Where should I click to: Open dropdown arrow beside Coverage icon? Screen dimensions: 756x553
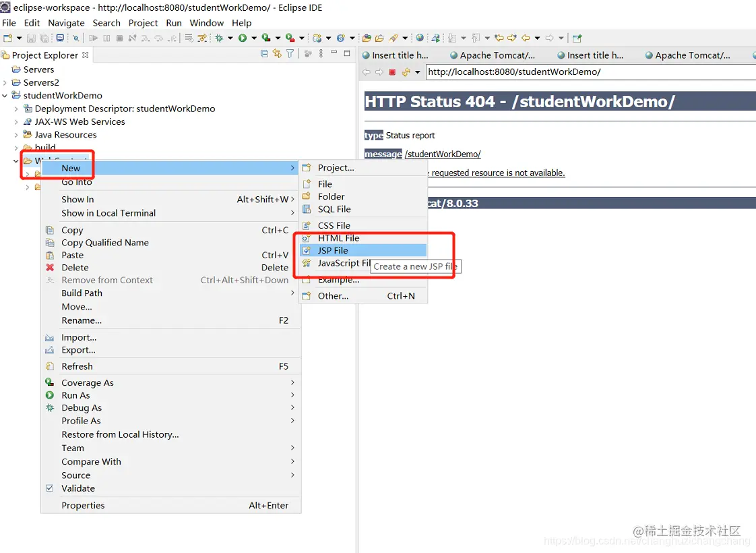(x=278, y=38)
